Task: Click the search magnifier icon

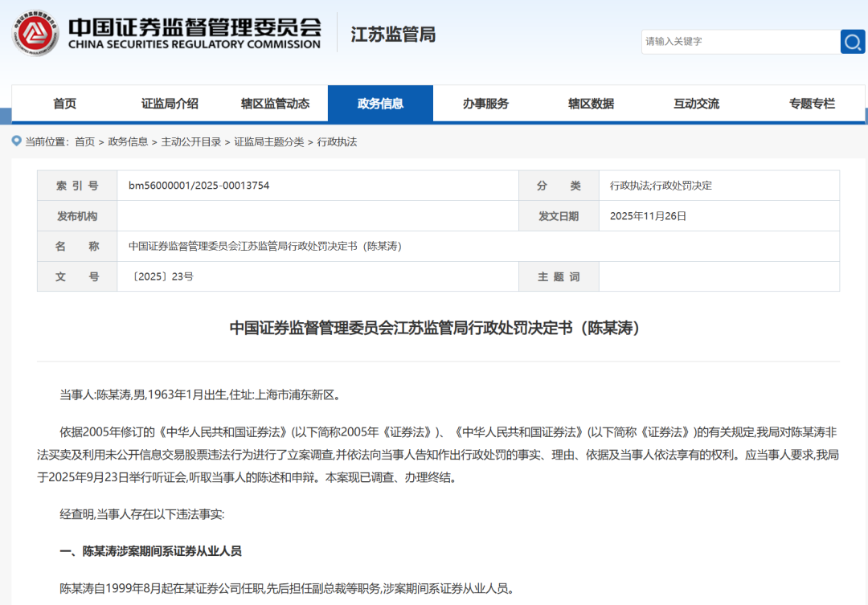Action: point(852,42)
